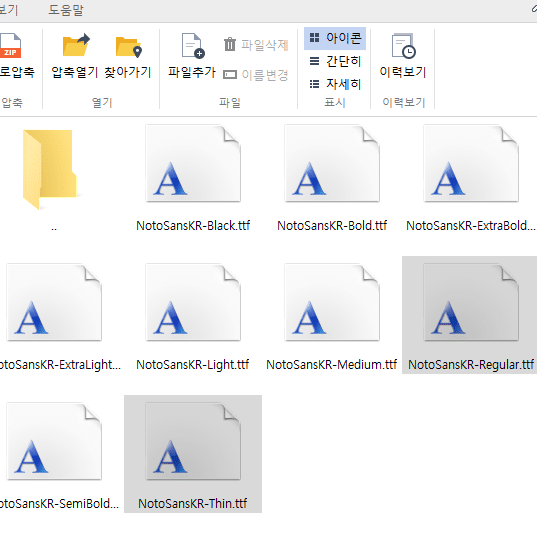Select NotoSansKR-Black.ttf file
This screenshot has width=537, height=549.
tap(193, 179)
